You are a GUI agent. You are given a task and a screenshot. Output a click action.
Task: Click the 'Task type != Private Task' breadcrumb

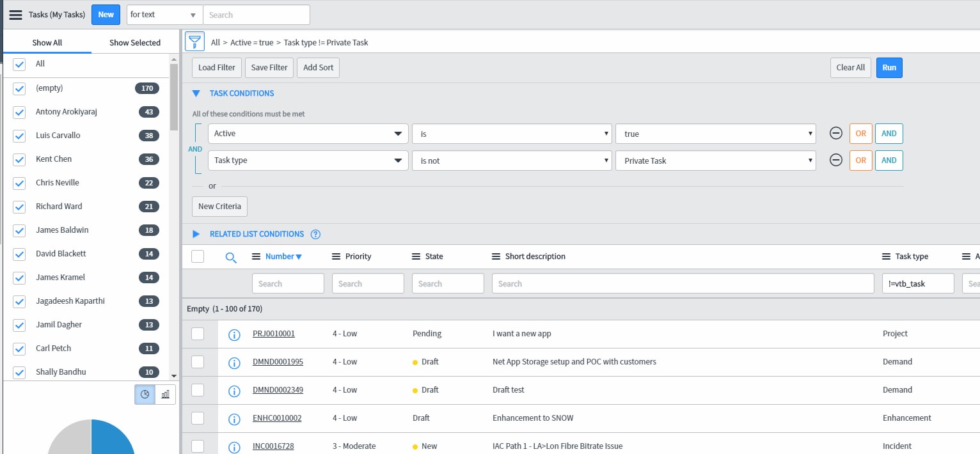326,43
